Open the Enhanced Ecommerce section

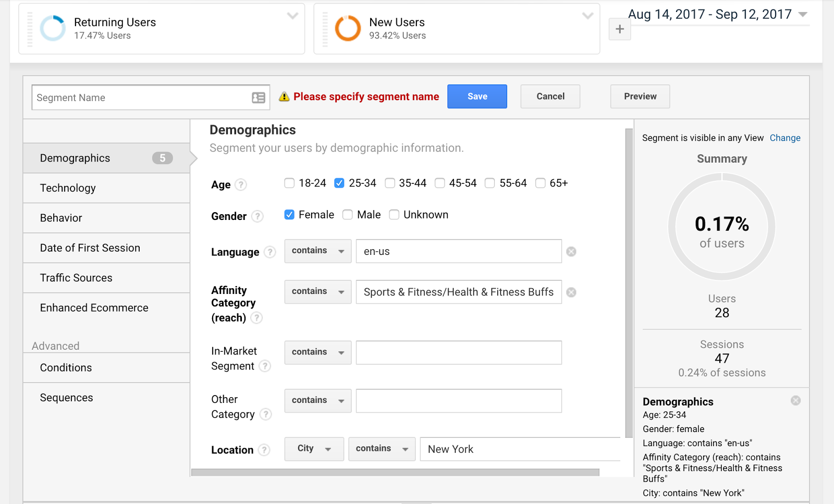(x=106, y=308)
